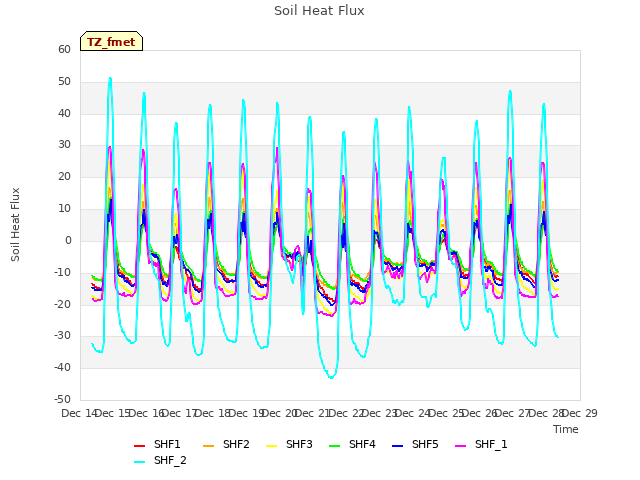
Task: Click the 50 y-axis tick label
Action: tap(64, 82)
